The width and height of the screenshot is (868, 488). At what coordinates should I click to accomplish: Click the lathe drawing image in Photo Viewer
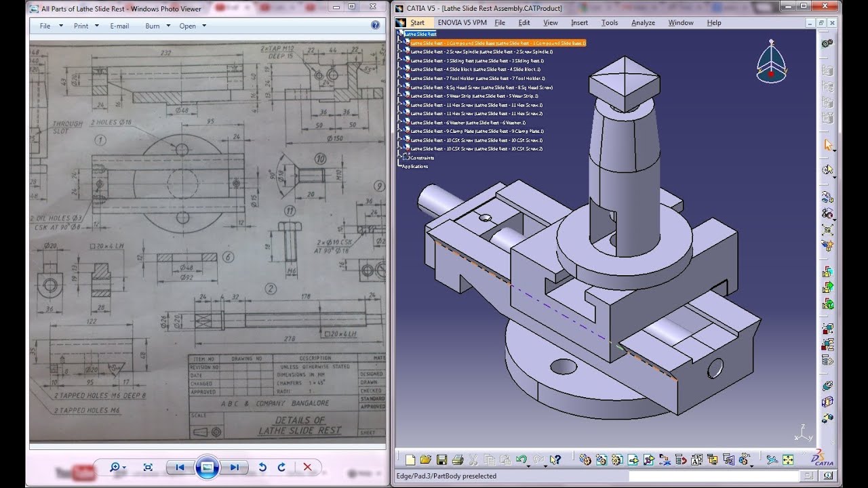(x=208, y=243)
